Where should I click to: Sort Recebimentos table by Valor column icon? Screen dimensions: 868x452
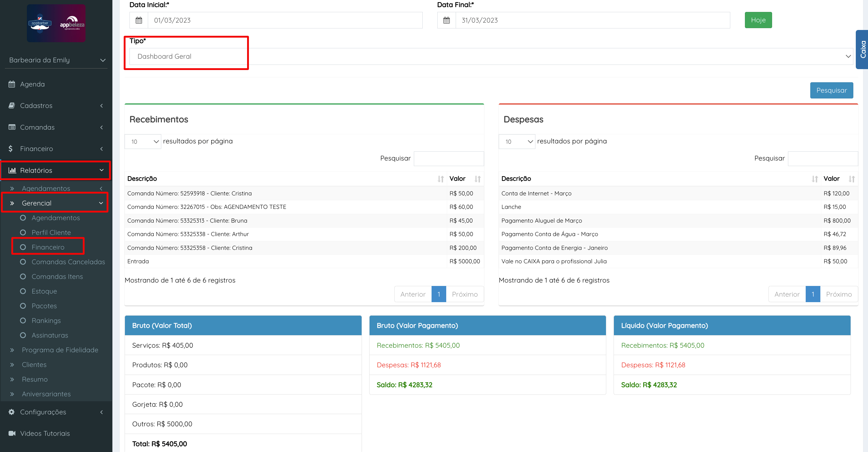click(477, 179)
